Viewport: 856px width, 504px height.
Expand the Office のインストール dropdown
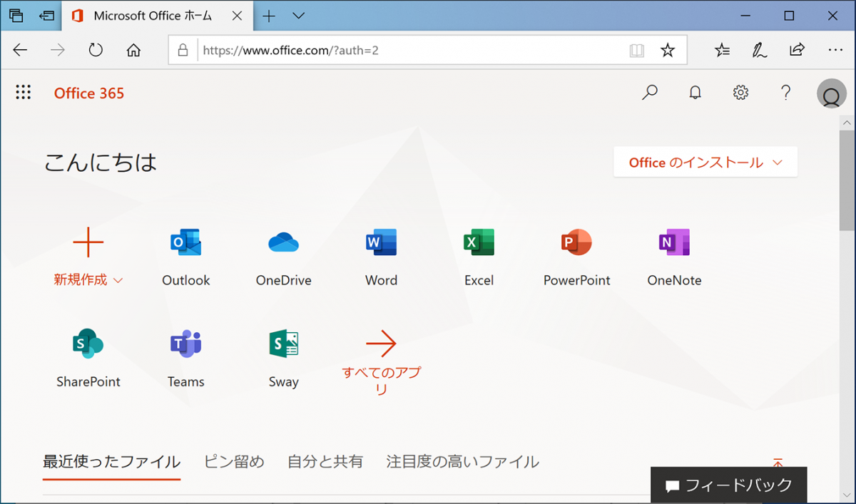[x=705, y=162]
